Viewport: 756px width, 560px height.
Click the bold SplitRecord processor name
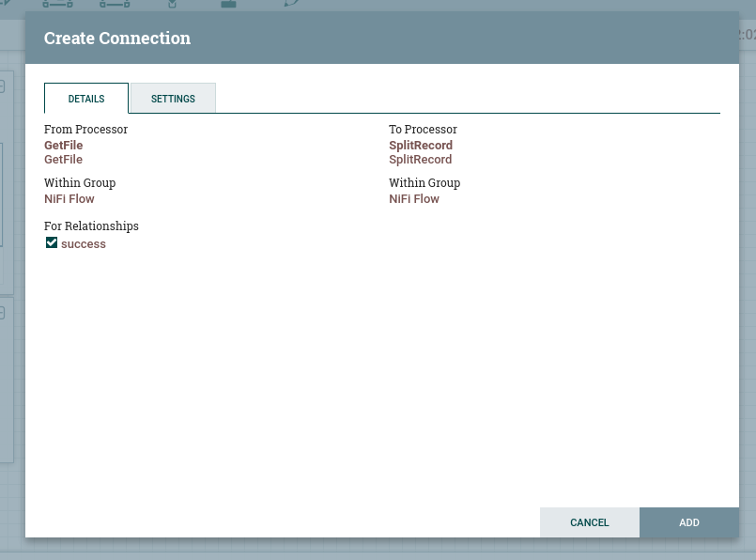point(421,146)
